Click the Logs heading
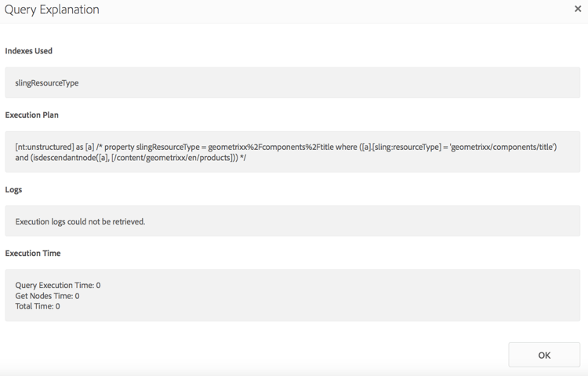Screen dimensions: 588x376 pyautogui.click(x=13, y=190)
